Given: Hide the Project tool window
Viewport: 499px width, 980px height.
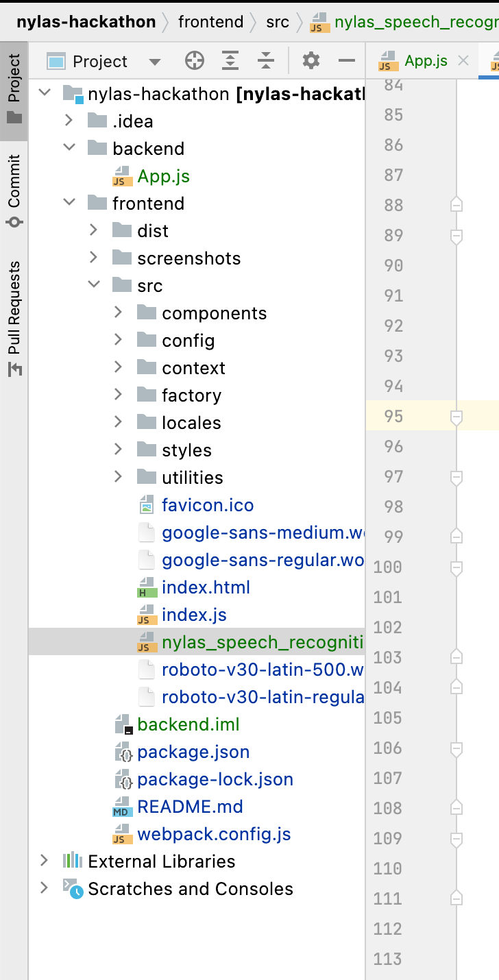Looking at the screenshot, I should click(347, 61).
